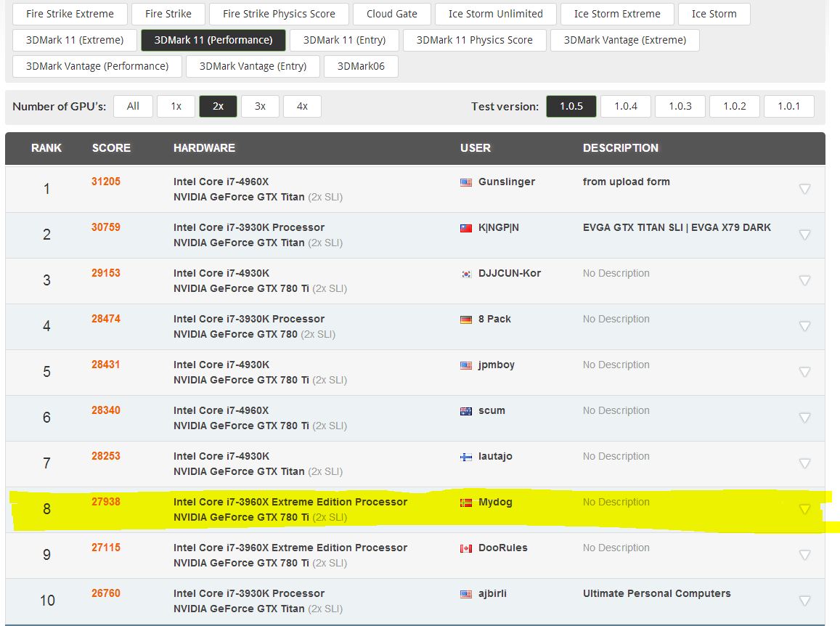Click the flag icon next to jpmboy
The image size is (840, 626).
(x=466, y=365)
